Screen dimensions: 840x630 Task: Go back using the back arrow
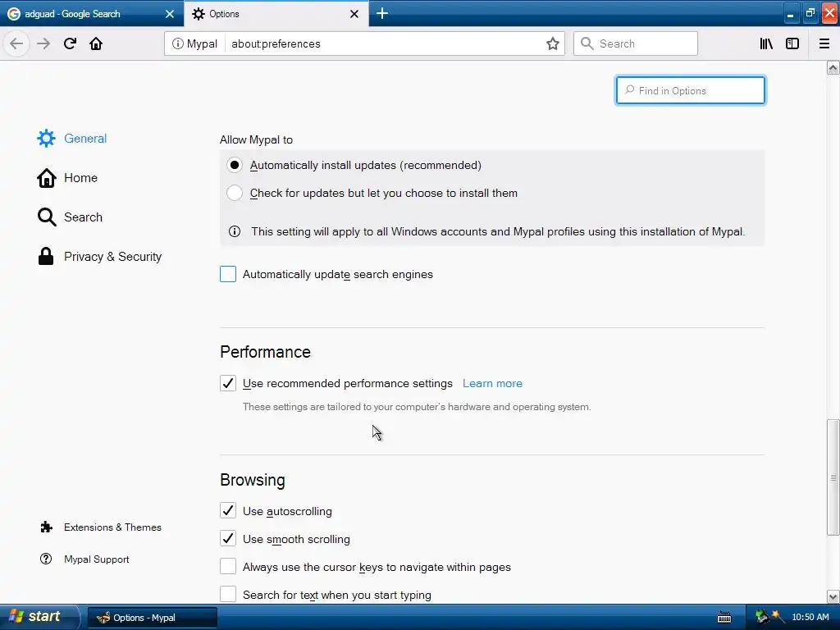click(x=16, y=43)
